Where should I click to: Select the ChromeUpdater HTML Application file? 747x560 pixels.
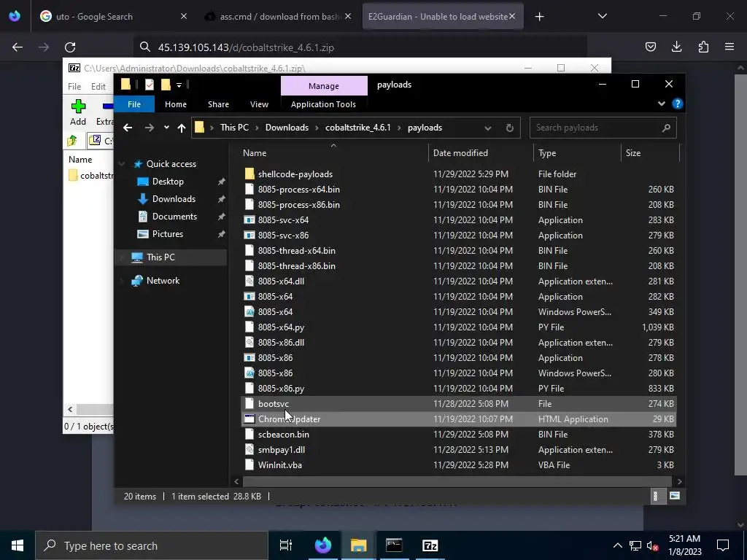coord(458,419)
